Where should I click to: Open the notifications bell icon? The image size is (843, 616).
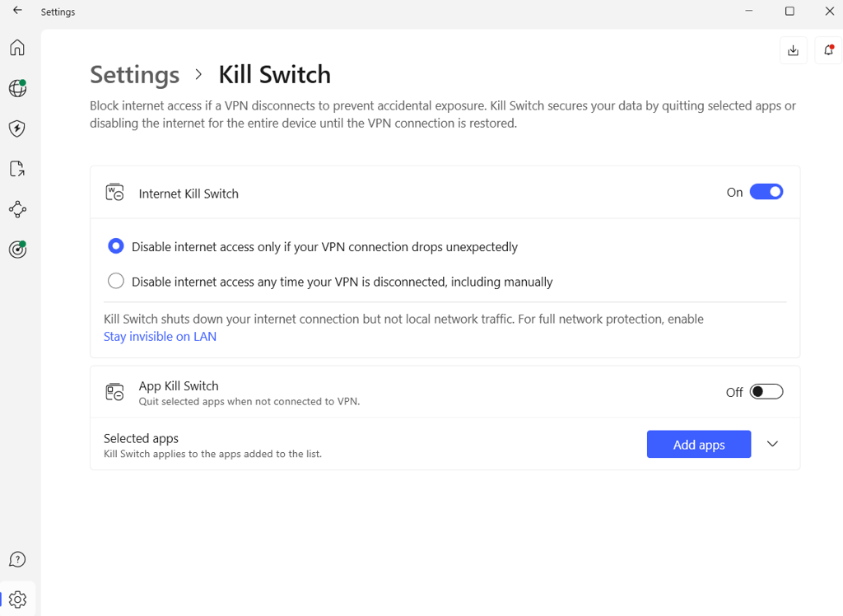tap(828, 50)
